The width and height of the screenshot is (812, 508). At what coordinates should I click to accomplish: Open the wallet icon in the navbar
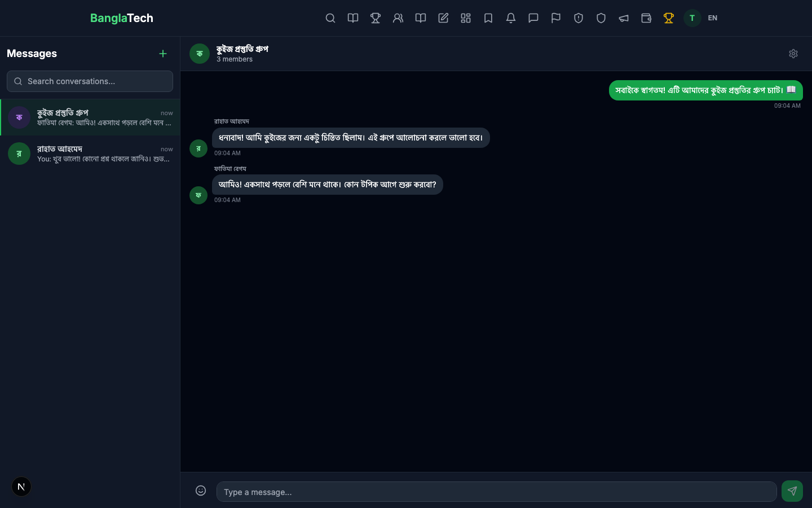(646, 18)
